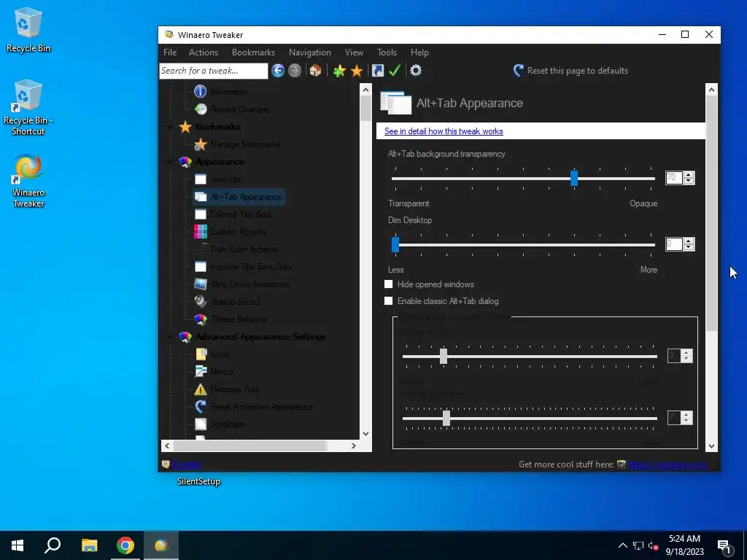Open the notification center icon
This screenshot has width=747, height=560.
[x=724, y=545]
